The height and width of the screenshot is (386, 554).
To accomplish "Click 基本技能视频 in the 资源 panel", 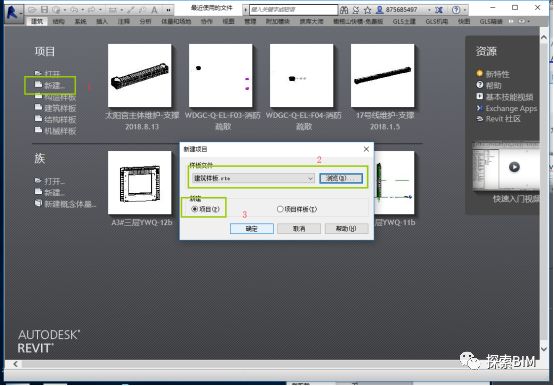I will point(505,96).
